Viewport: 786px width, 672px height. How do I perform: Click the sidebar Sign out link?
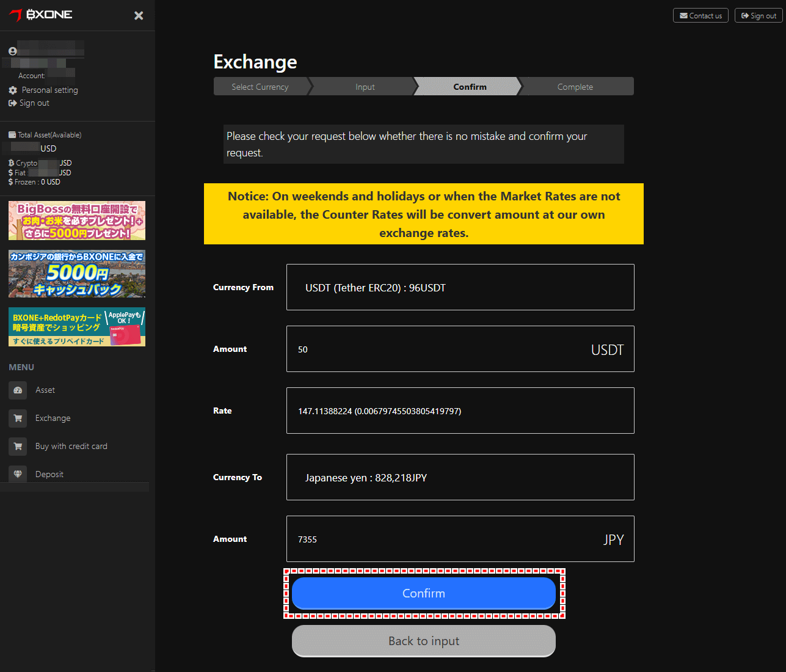pos(34,103)
